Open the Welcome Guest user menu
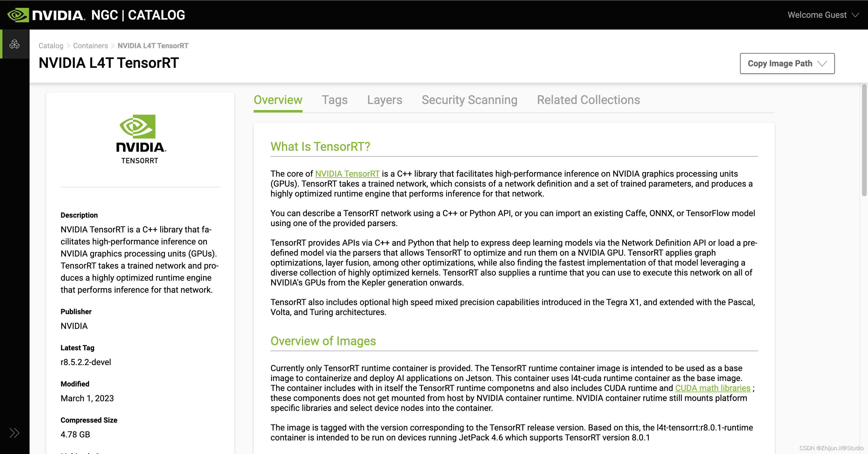868x454 pixels. pyautogui.click(x=823, y=15)
